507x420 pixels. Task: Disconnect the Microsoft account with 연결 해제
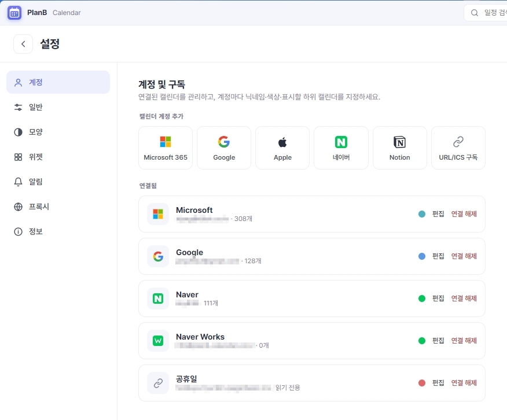pos(464,214)
